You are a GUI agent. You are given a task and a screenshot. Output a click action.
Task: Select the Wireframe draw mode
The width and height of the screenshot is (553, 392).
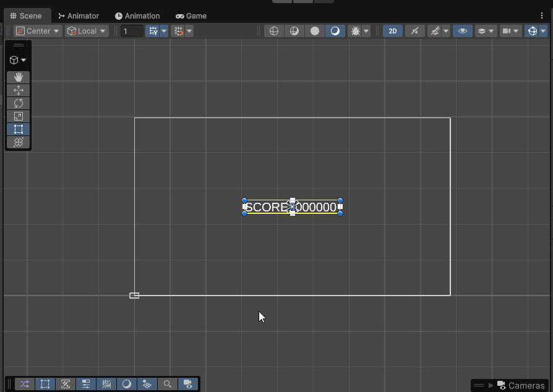point(273,31)
